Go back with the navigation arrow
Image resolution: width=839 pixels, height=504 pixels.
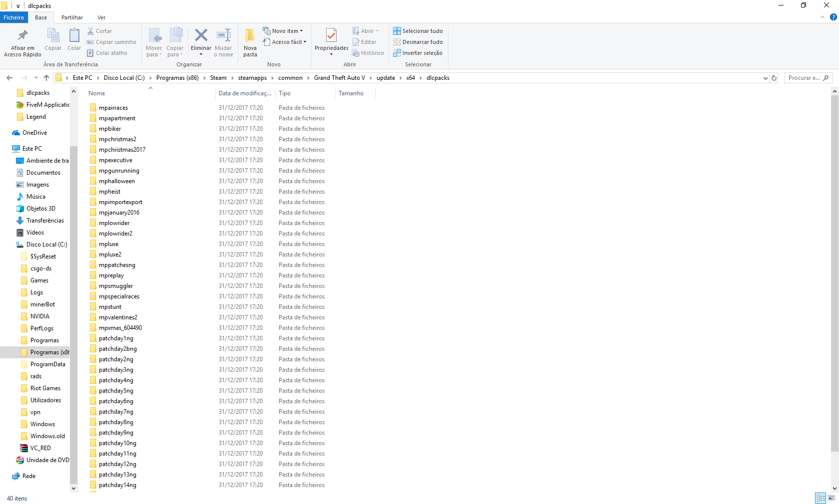coord(9,78)
